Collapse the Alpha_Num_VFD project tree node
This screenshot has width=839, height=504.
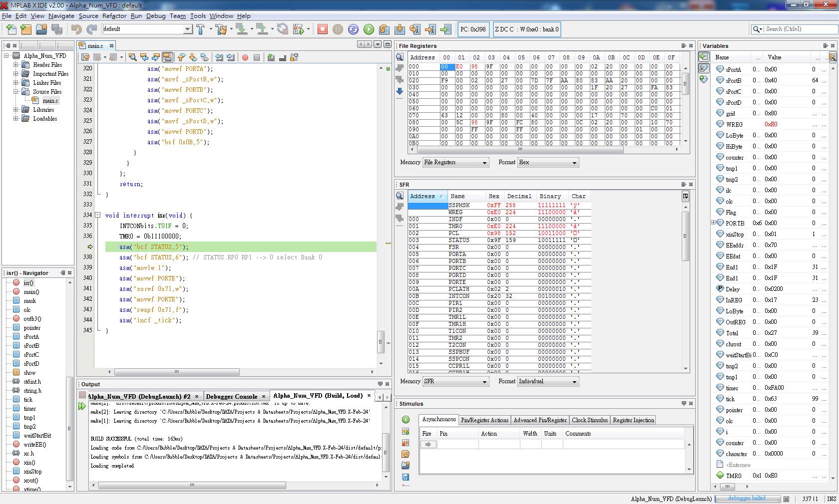click(x=6, y=56)
